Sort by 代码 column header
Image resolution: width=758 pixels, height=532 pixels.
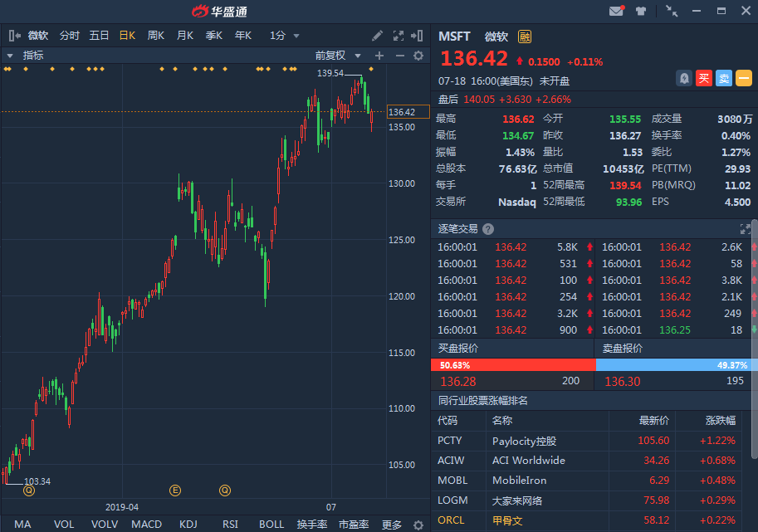coord(447,421)
